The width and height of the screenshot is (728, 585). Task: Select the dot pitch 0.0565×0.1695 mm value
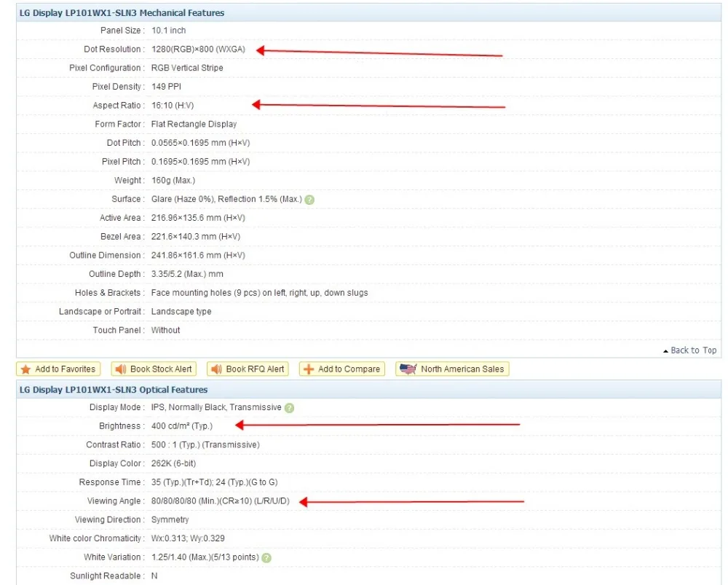[x=201, y=143]
